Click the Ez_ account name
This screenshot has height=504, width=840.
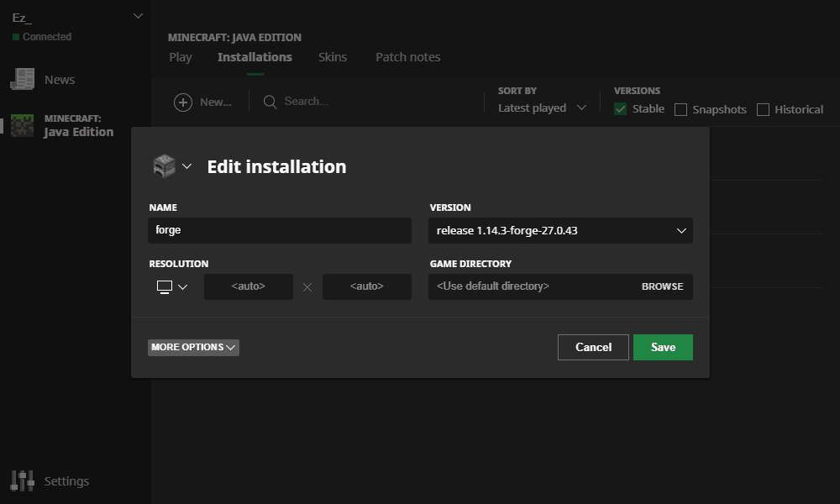pos(22,18)
